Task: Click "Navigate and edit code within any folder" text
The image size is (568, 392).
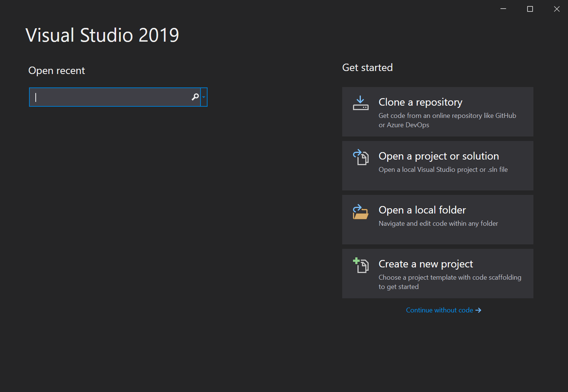Action: click(x=438, y=224)
